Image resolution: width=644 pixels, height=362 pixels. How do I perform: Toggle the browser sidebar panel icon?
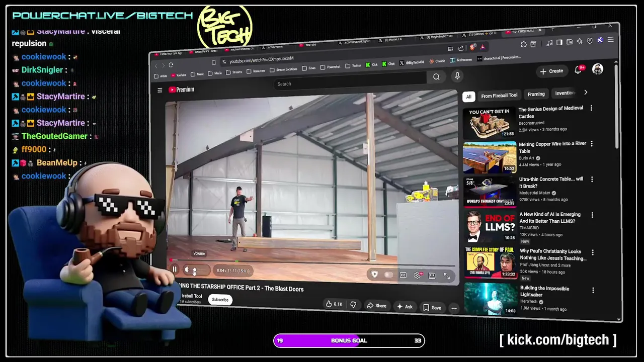pos(559,42)
